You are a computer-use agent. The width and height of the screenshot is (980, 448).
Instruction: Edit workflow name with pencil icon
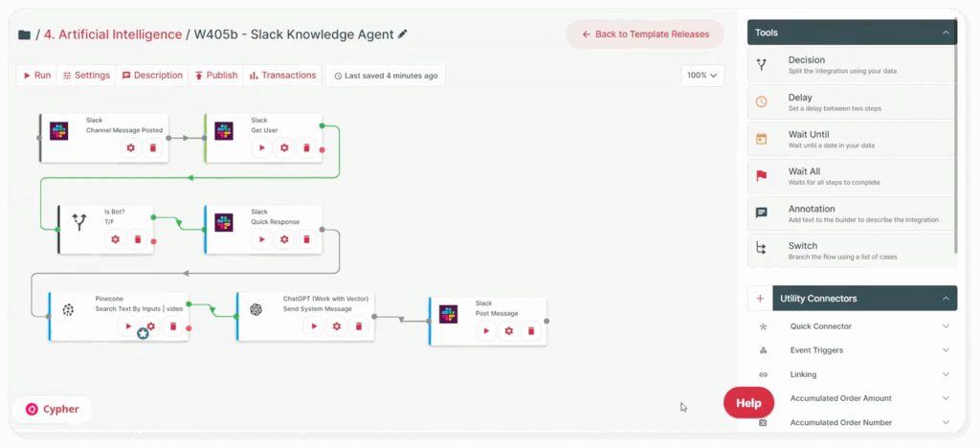tap(403, 34)
